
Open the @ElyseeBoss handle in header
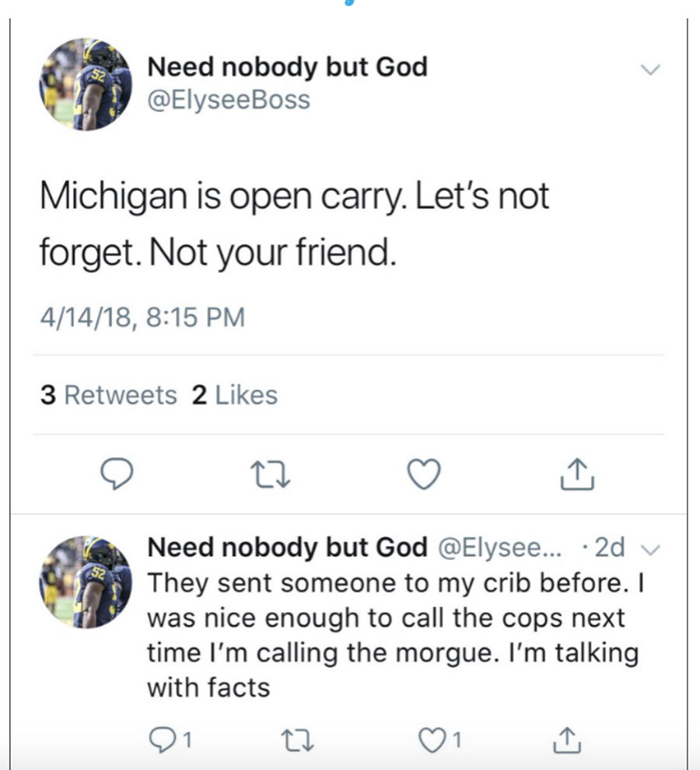pos(229,100)
